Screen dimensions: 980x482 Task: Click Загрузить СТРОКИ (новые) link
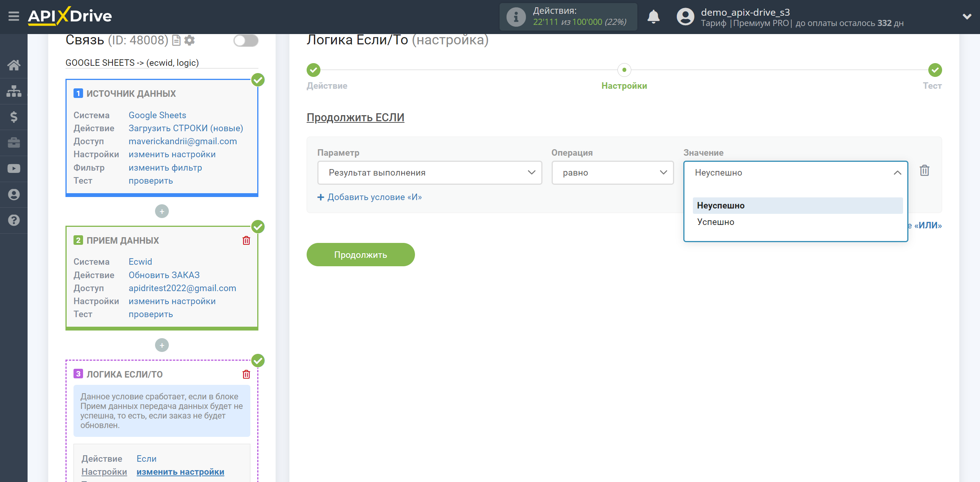(186, 128)
